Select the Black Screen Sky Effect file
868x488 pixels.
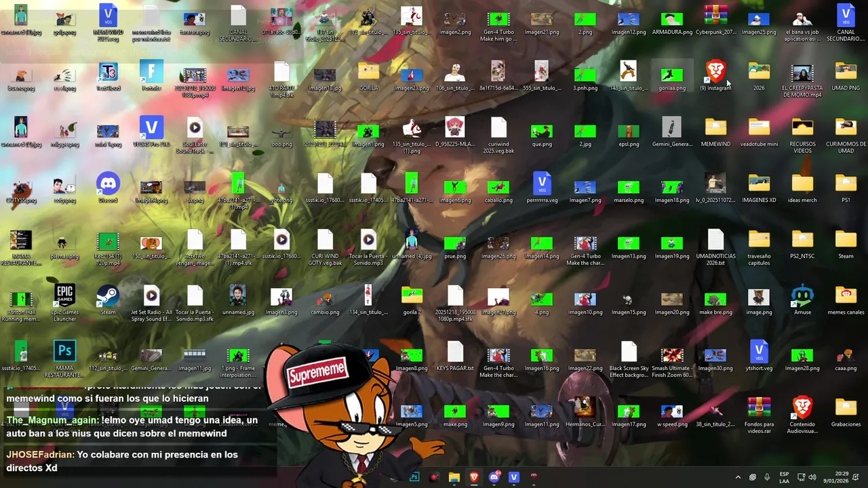coord(629,359)
